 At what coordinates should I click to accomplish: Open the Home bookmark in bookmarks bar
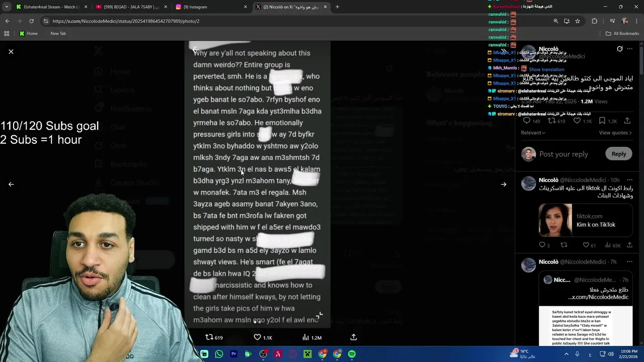[28, 33]
